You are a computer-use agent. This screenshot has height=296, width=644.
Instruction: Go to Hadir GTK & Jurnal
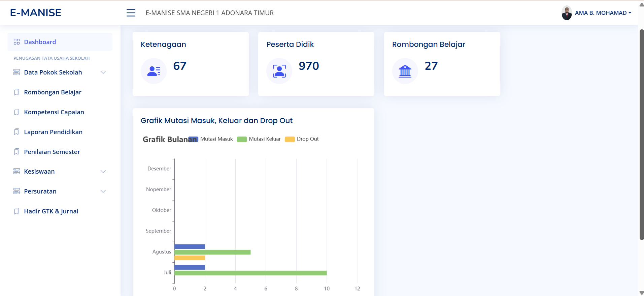click(51, 211)
